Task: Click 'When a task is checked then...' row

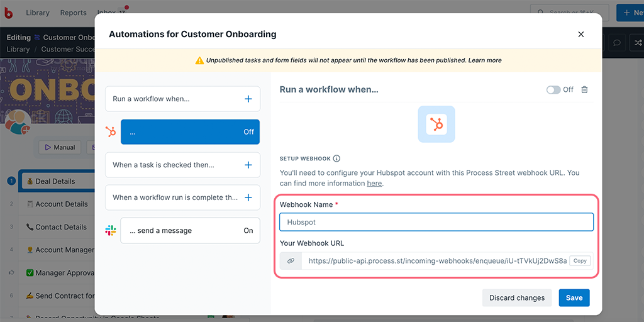Action: pyautogui.click(x=183, y=165)
